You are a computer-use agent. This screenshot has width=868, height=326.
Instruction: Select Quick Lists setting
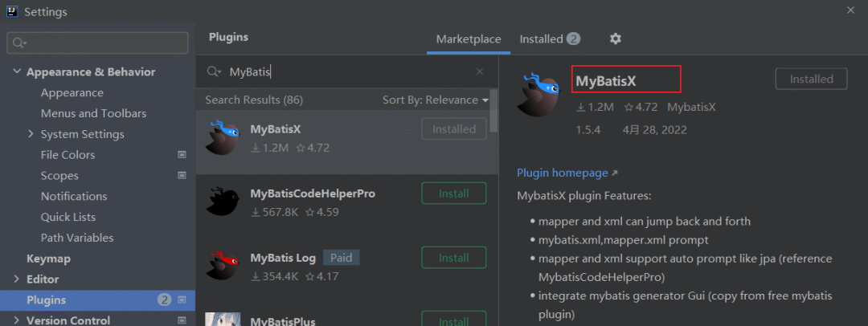pyautogui.click(x=68, y=217)
